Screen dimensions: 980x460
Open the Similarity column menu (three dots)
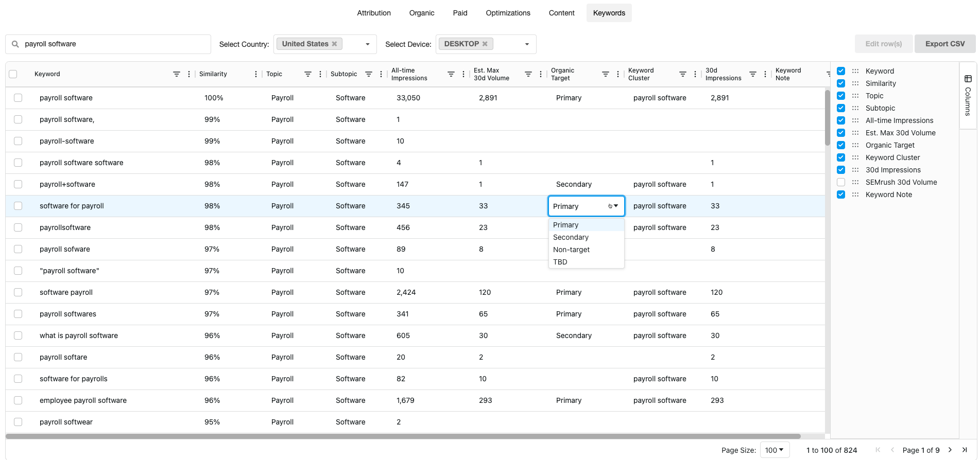pos(256,74)
